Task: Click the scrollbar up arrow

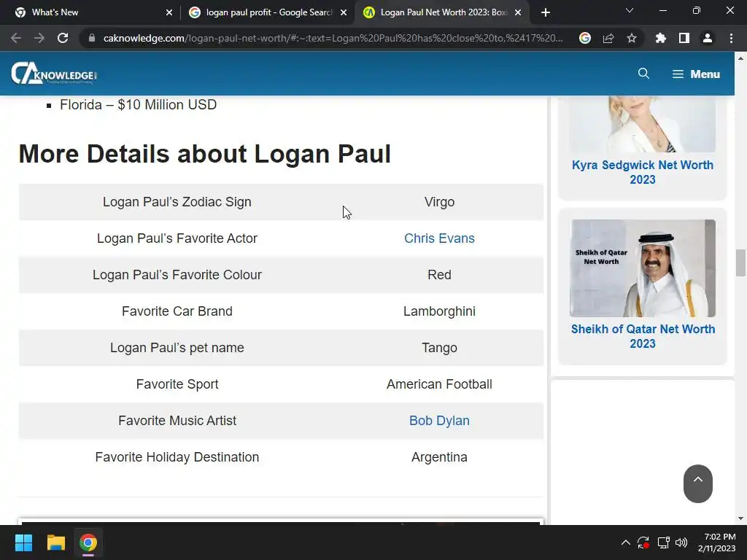Action: pyautogui.click(x=740, y=58)
